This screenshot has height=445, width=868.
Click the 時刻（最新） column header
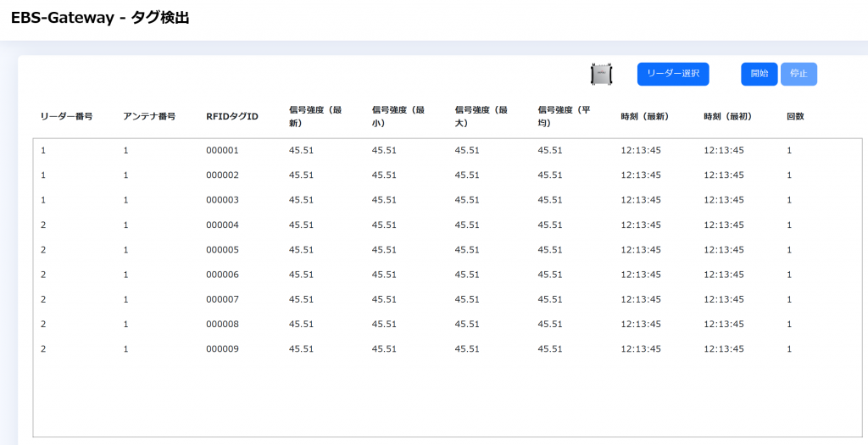pos(645,116)
